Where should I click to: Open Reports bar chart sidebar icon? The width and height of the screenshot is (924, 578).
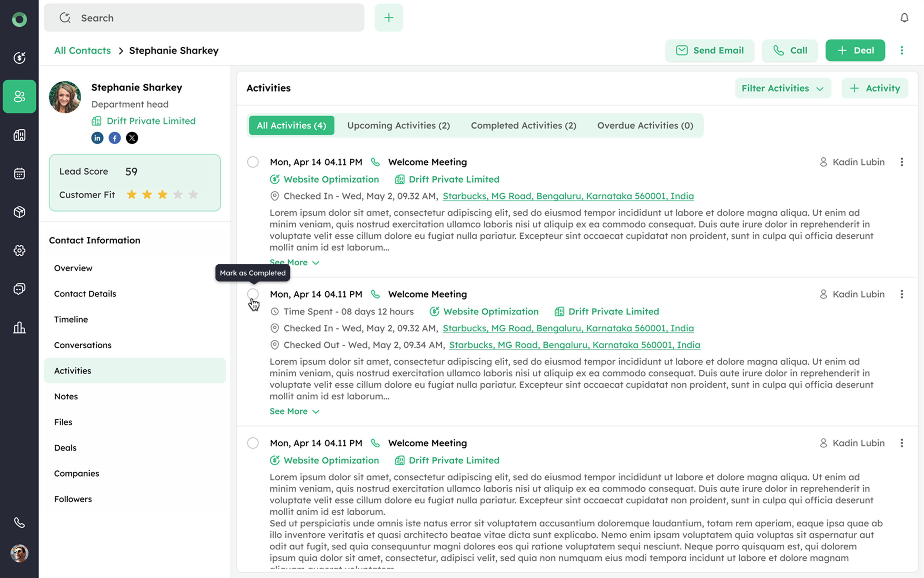[x=19, y=327]
